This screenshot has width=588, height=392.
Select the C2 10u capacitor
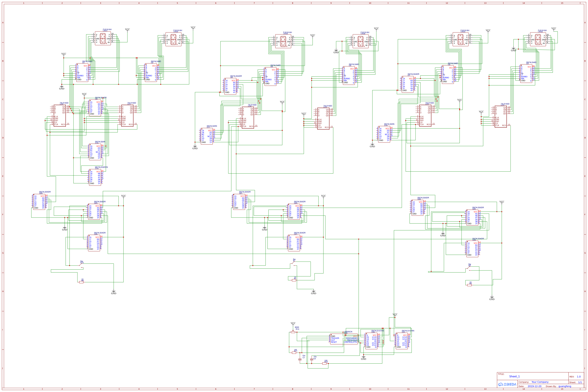pos(311,359)
